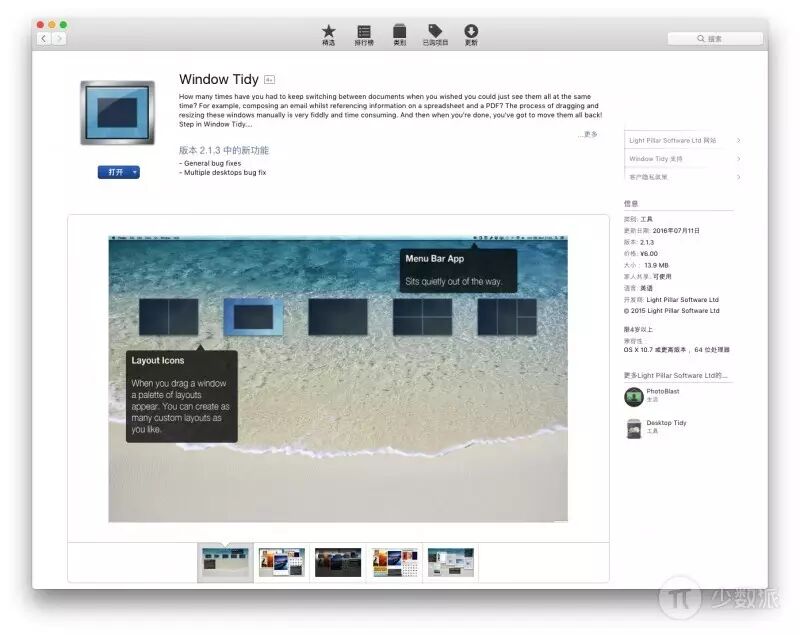Expand description with the More (更多) link
This screenshot has width=800, height=635.
[x=588, y=134]
